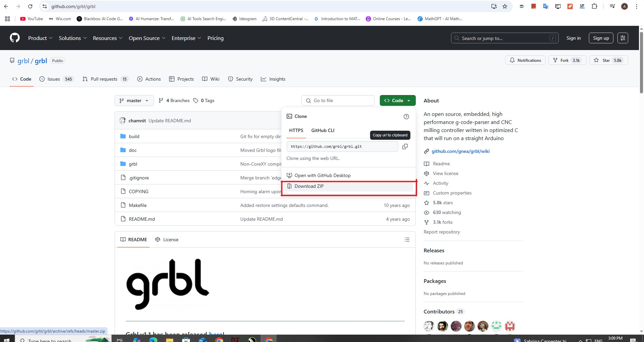Select the HTTPS clone tab
Viewport: 644px width, 342px height.
pos(296,130)
